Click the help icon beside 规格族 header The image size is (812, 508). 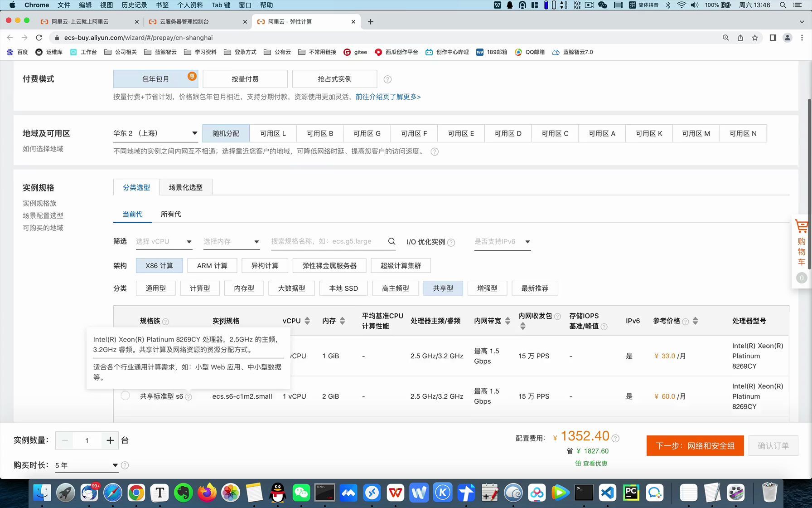point(166,322)
